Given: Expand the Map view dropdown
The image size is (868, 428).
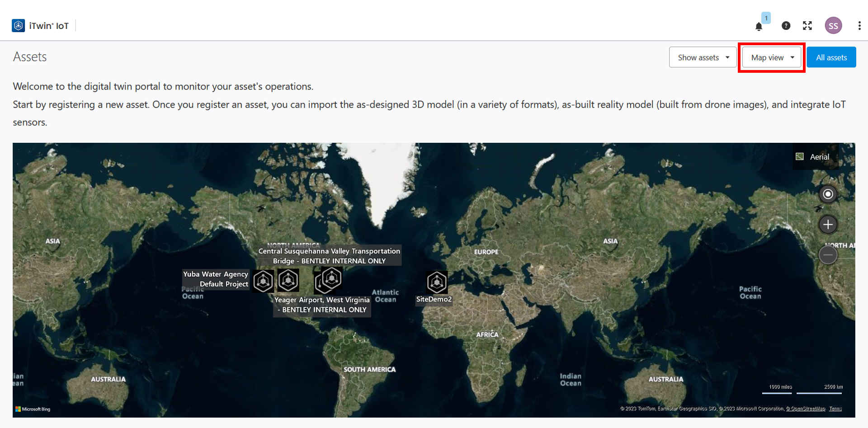Looking at the screenshot, I should pyautogui.click(x=772, y=57).
